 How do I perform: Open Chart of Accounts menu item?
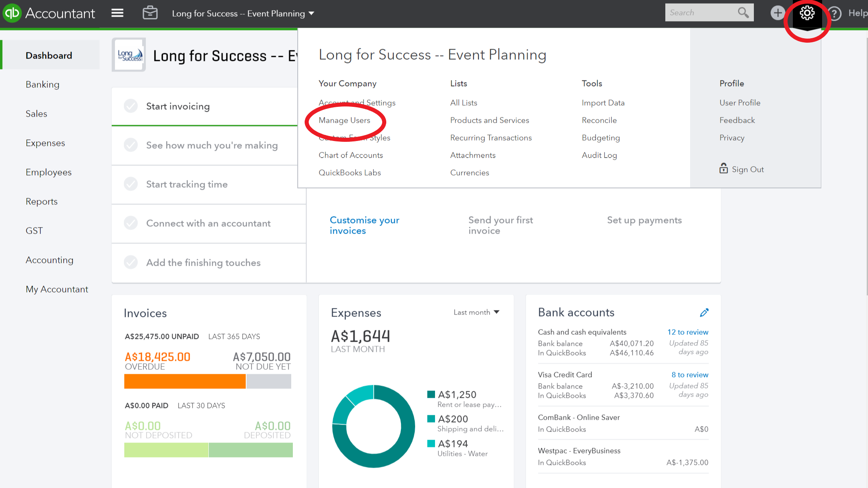pos(351,155)
